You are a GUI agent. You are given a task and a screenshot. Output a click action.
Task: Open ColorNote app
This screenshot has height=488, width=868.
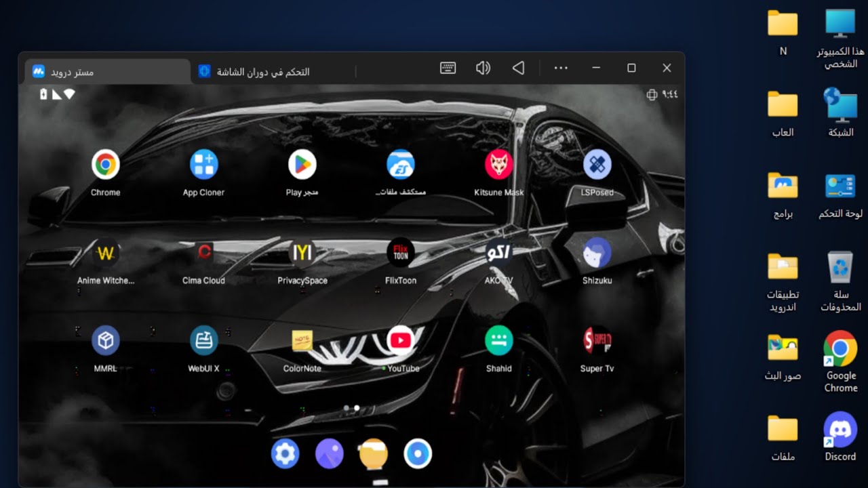tap(302, 341)
